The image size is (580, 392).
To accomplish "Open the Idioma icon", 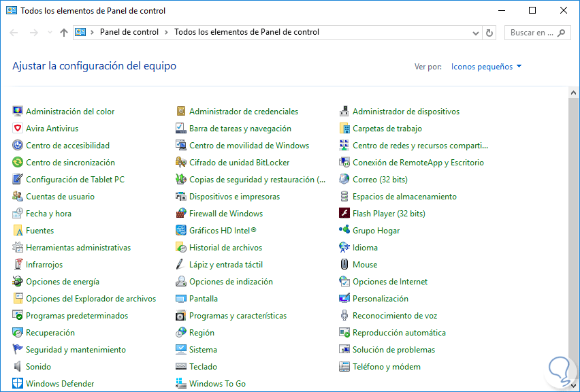I will 344,248.
